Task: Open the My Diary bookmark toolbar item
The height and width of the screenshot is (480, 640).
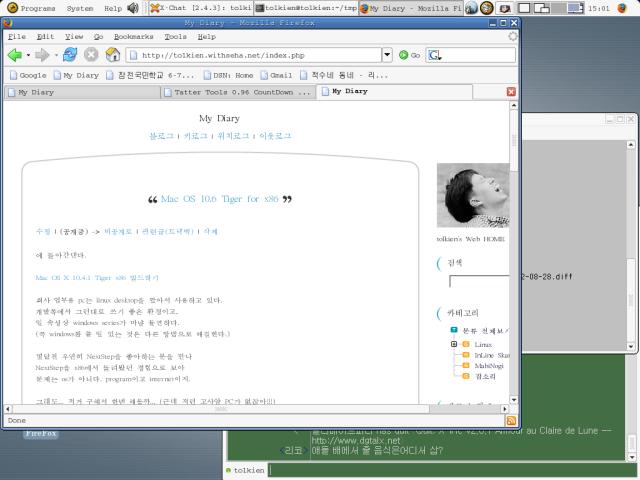Action: [x=76, y=75]
